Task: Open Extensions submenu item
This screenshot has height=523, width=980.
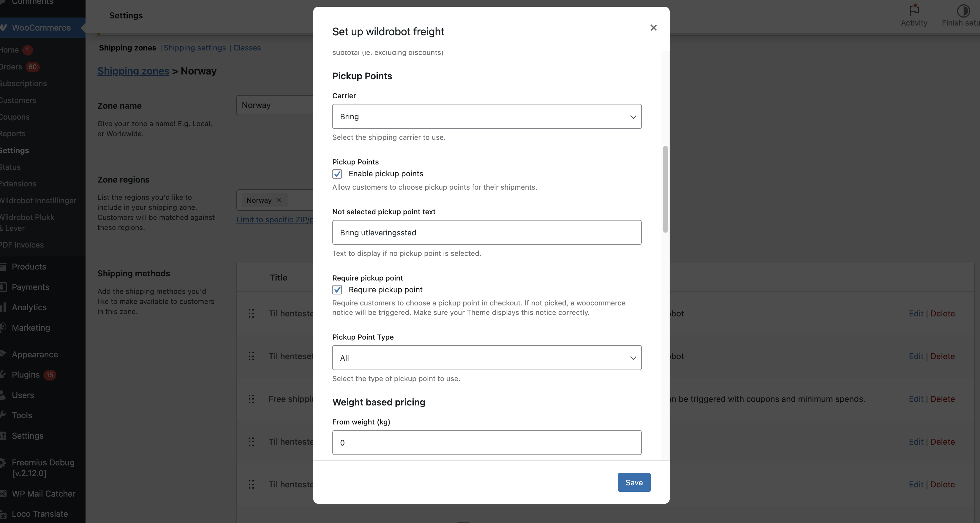Action: 18,184
